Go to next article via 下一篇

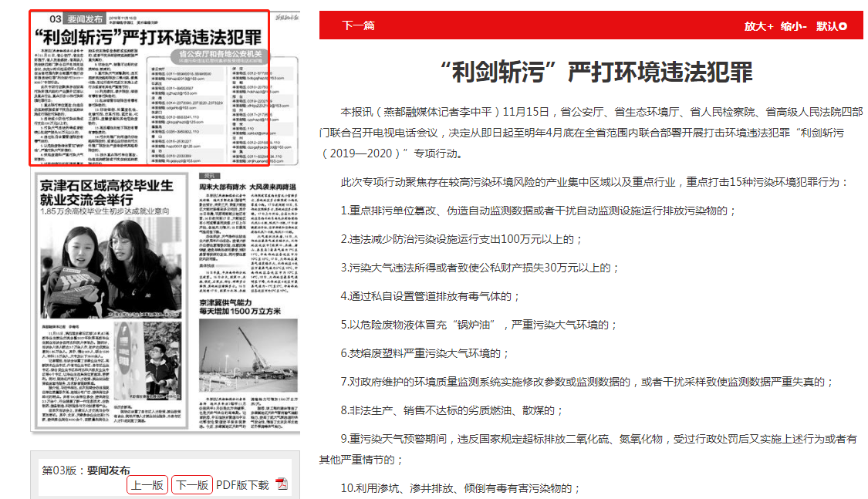pos(358,25)
